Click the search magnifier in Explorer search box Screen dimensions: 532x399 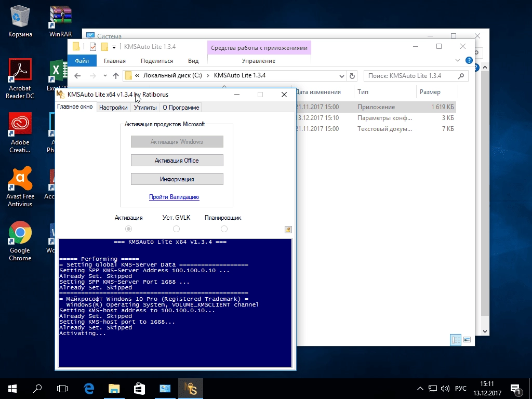click(461, 76)
